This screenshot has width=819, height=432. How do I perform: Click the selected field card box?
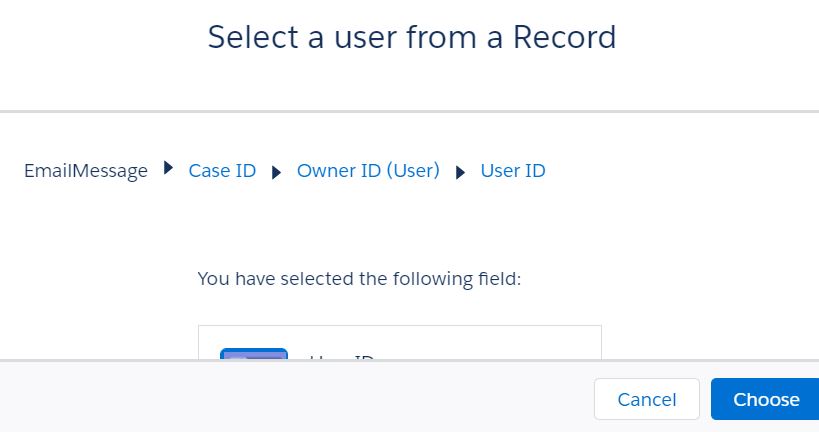[x=400, y=341]
